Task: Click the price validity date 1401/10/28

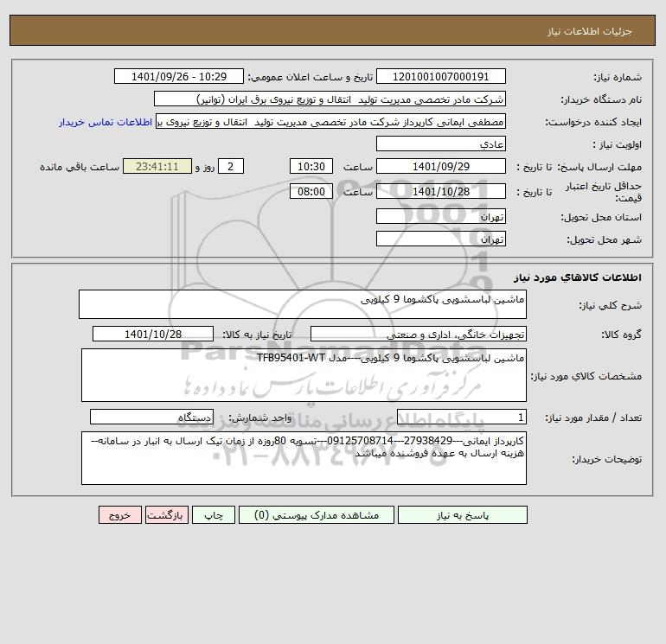Action: coord(441,191)
